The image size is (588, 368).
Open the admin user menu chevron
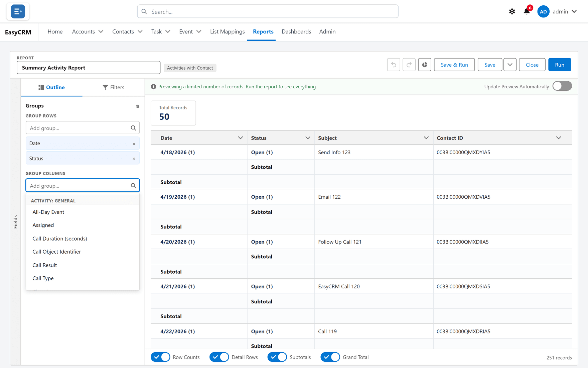pos(574,12)
